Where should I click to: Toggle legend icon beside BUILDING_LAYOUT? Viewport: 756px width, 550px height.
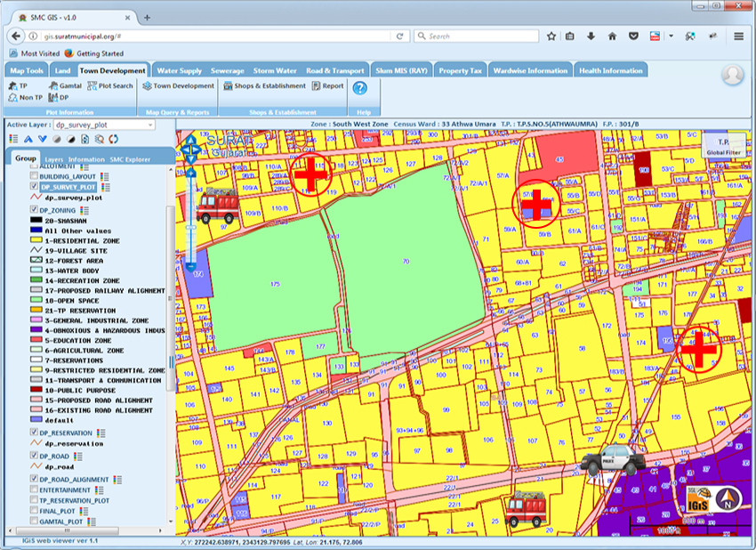pos(105,176)
